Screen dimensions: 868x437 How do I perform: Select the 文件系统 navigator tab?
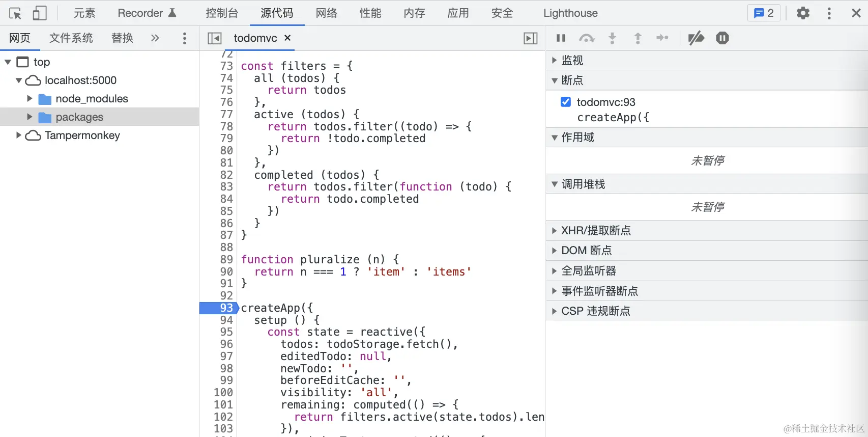[x=71, y=38]
